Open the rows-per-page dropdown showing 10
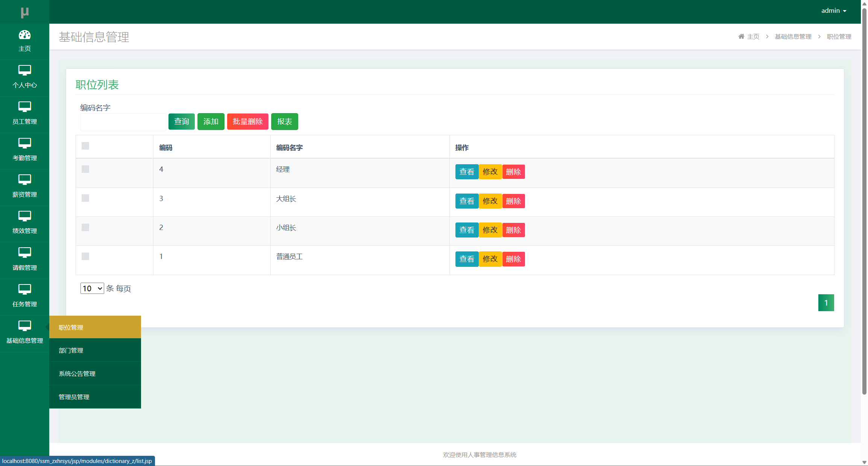Viewport: 868px width, 466px height. [92, 288]
